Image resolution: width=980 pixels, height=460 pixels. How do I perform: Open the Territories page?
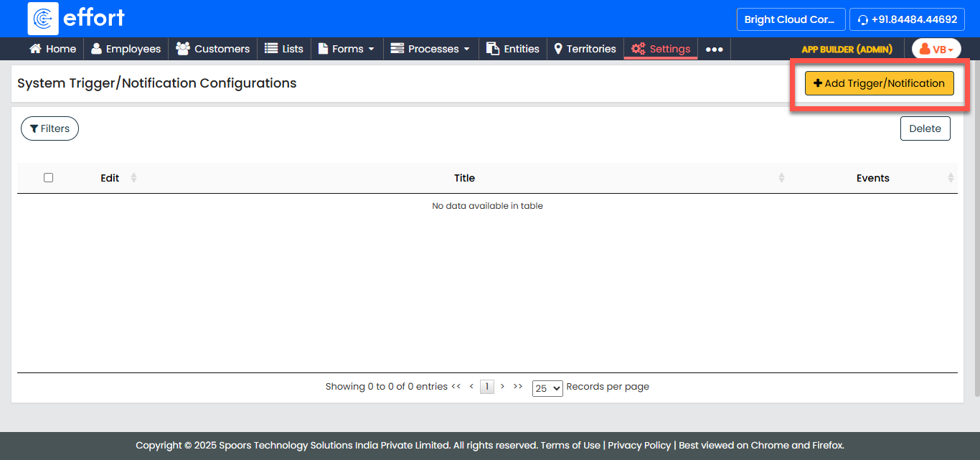click(585, 49)
